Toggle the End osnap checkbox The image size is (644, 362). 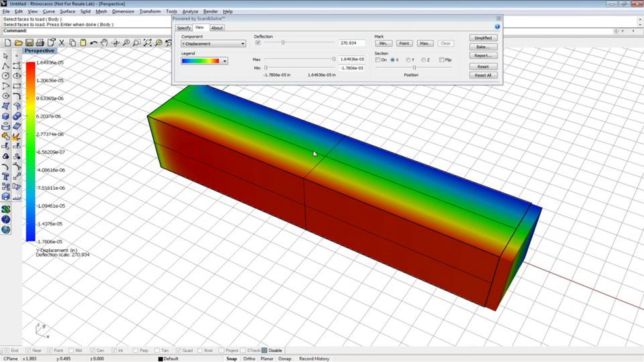[x=7, y=350]
